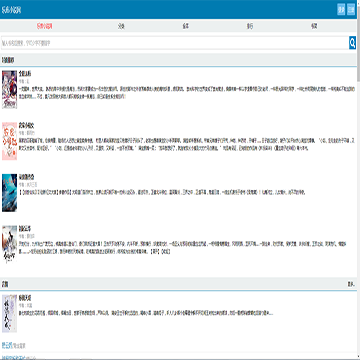Viewport: 360px width, 360px height.
Task: Open the pale lavender calligraphy book cover
Action: point(9,314)
